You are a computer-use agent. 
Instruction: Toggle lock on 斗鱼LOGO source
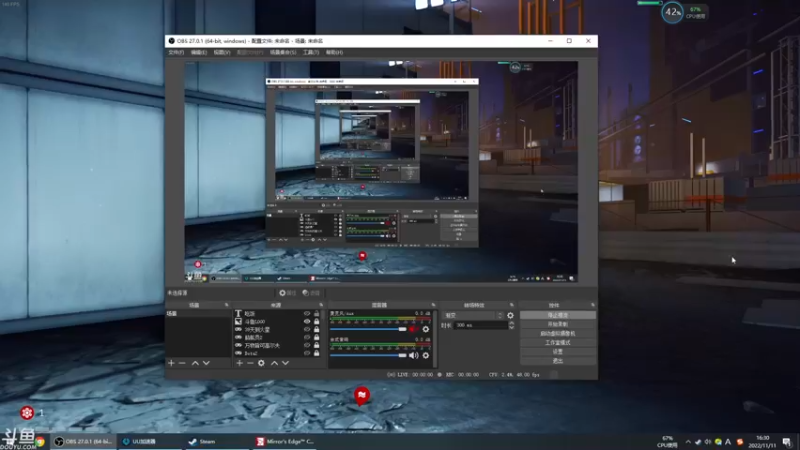316,321
